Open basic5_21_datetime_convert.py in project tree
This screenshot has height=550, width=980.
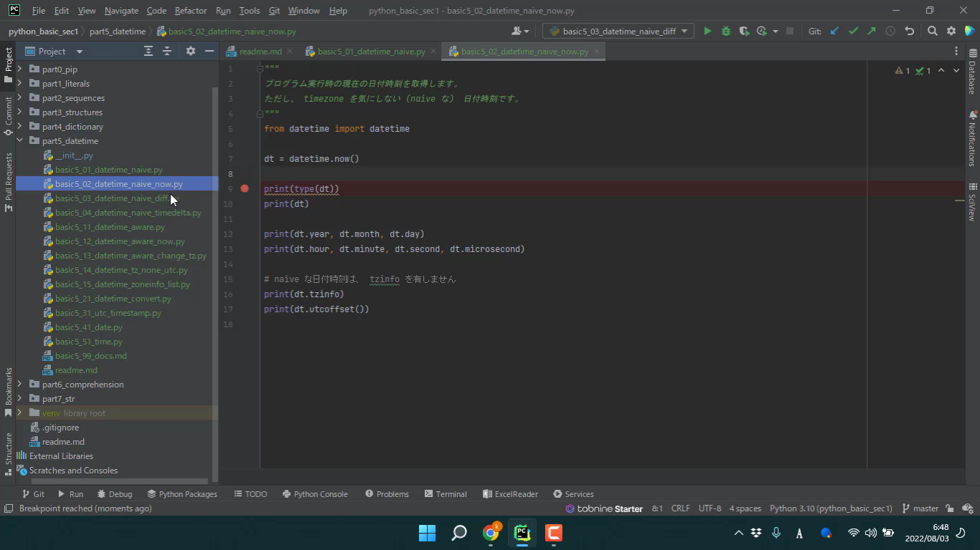click(x=113, y=299)
